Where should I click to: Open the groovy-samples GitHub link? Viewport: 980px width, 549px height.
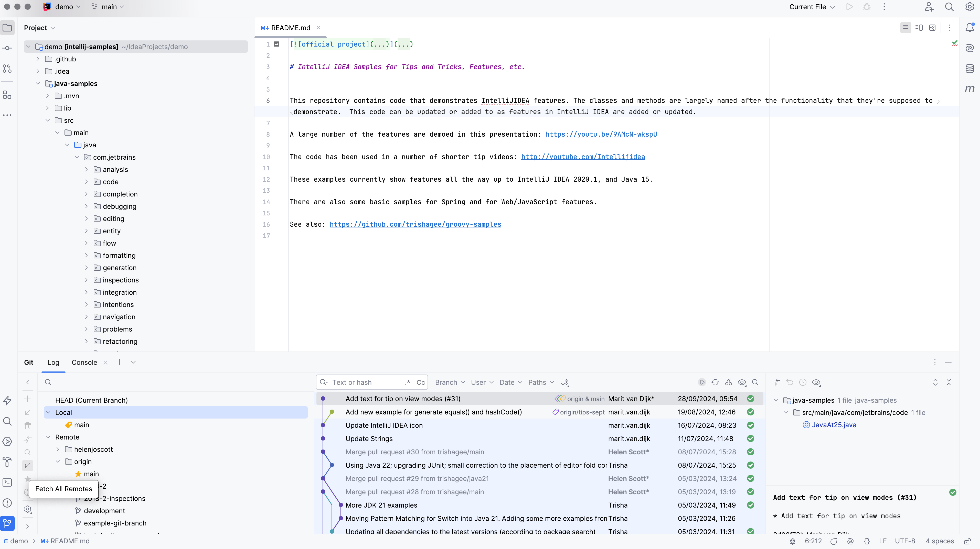pos(415,224)
